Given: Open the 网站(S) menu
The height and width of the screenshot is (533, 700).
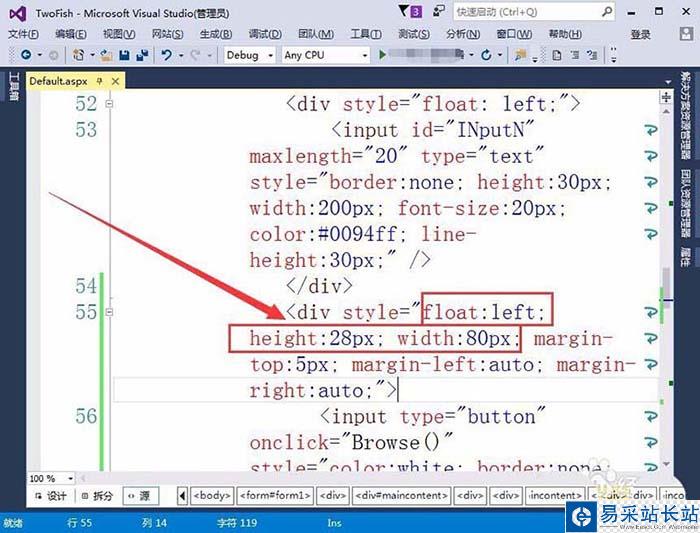Looking at the screenshot, I should pos(167,34).
